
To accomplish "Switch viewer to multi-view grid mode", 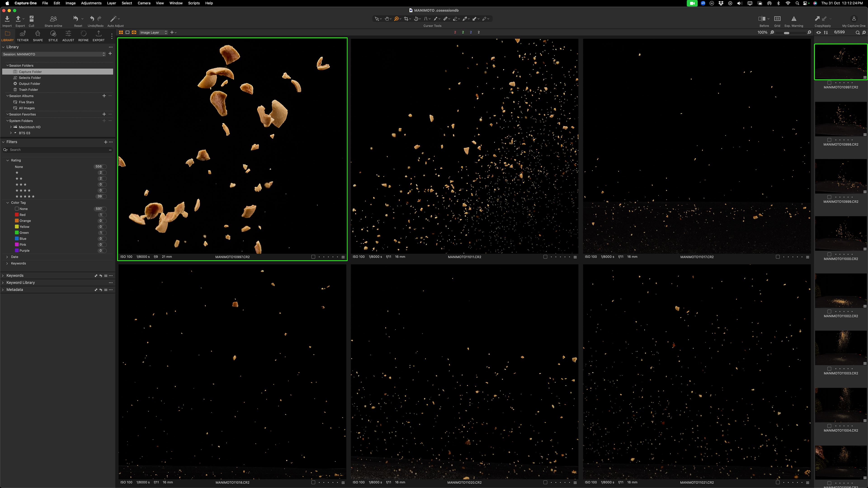I will click(x=121, y=32).
